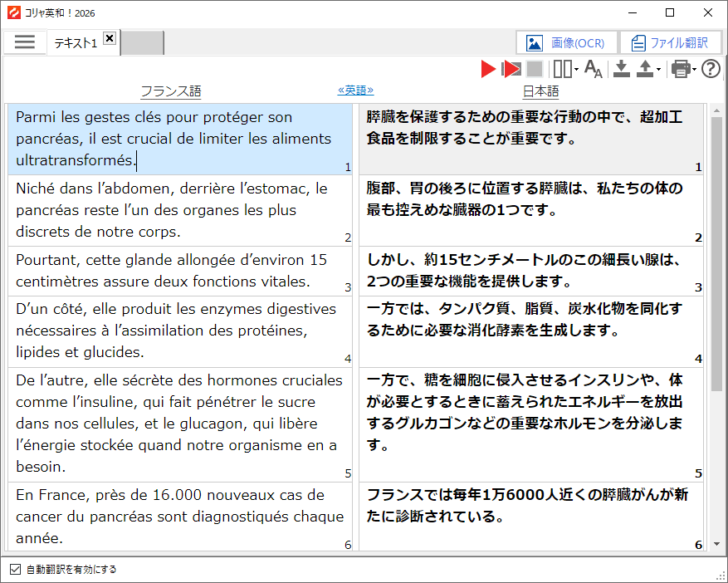Viewport: 728px width, 583px height.
Task: Stop translation with the gray square
Action: coord(535,69)
